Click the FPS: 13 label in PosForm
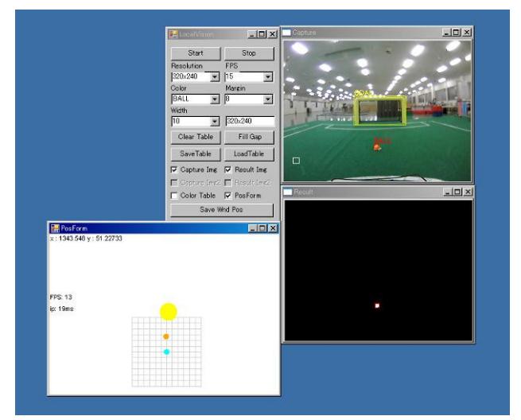The width and height of the screenshot is (521, 420). (60, 297)
